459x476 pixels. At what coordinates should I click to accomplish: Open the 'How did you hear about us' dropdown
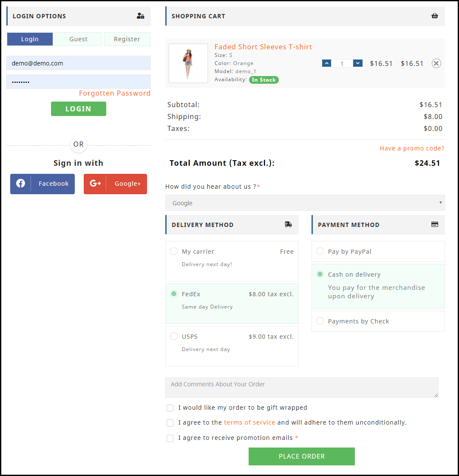pos(305,203)
